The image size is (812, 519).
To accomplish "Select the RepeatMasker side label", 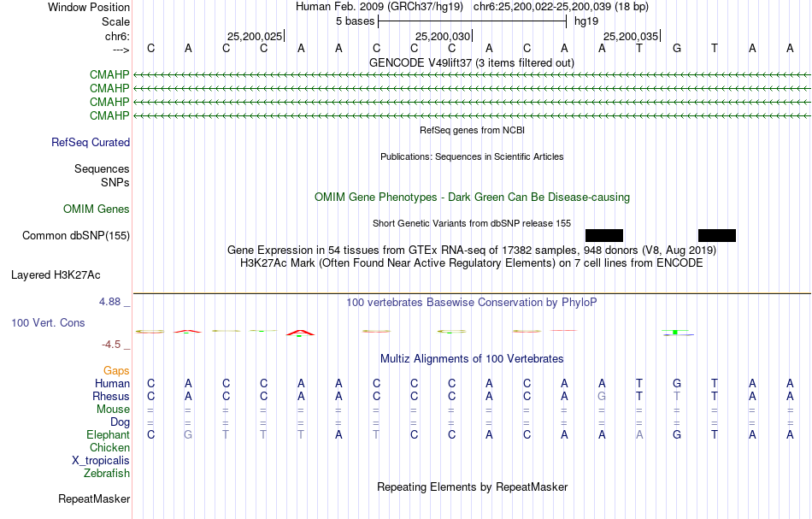I will (94, 499).
